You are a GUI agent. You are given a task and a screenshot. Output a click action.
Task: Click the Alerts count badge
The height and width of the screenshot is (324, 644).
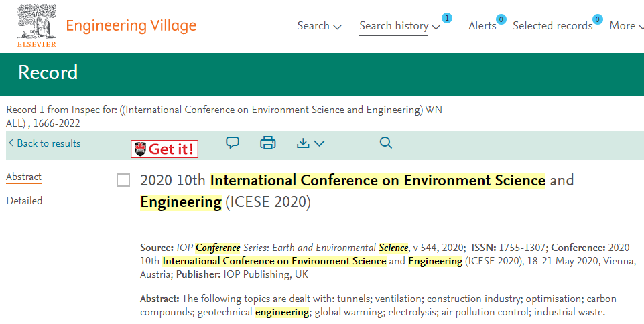(x=501, y=19)
